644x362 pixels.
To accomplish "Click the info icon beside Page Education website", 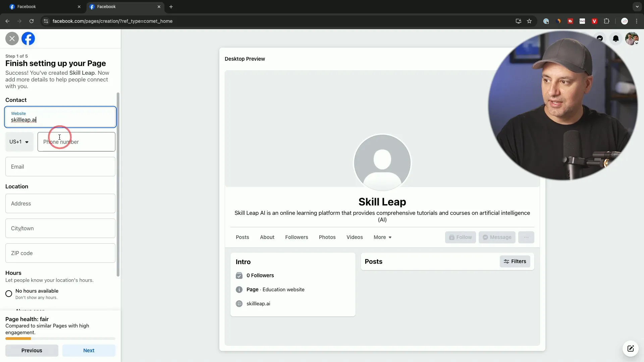I will click(x=239, y=290).
